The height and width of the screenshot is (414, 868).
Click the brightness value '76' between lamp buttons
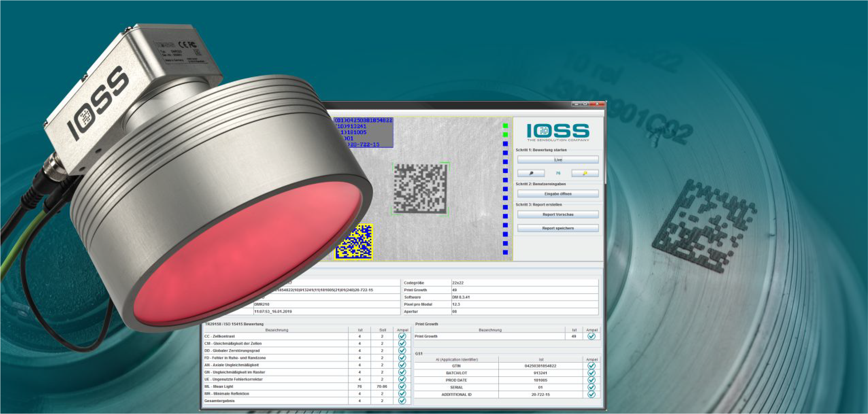(x=558, y=173)
